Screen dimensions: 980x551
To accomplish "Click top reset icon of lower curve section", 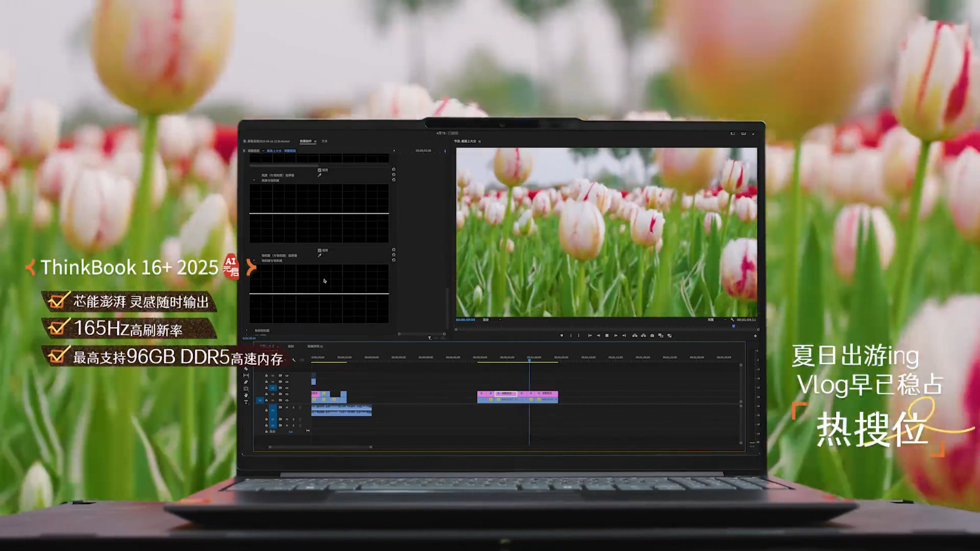I will click(x=394, y=249).
